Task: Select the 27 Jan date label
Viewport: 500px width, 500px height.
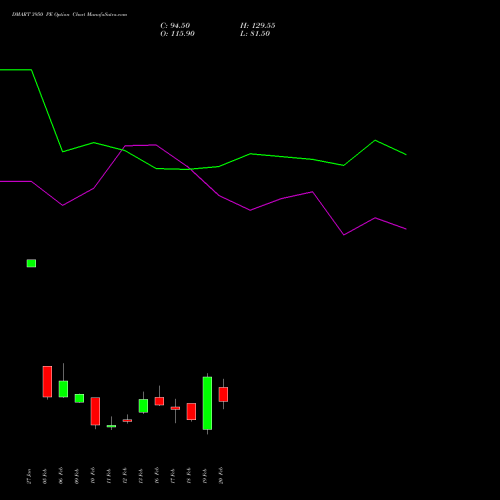Action: click(x=29, y=476)
